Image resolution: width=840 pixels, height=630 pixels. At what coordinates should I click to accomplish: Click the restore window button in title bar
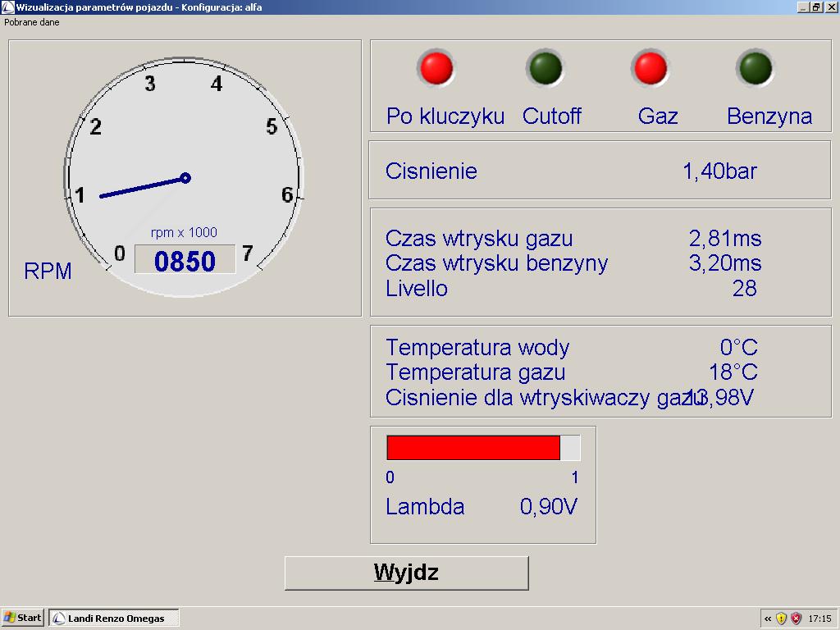815,7
